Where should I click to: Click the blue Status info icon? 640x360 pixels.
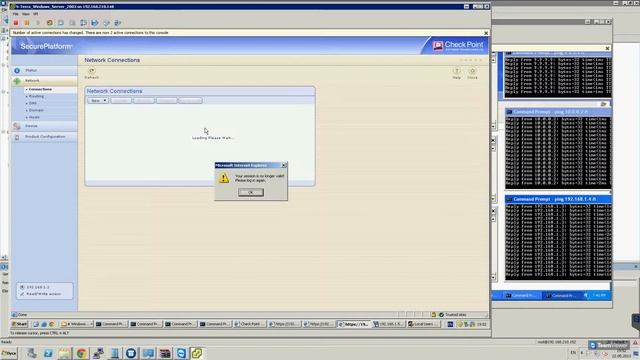coord(17,71)
